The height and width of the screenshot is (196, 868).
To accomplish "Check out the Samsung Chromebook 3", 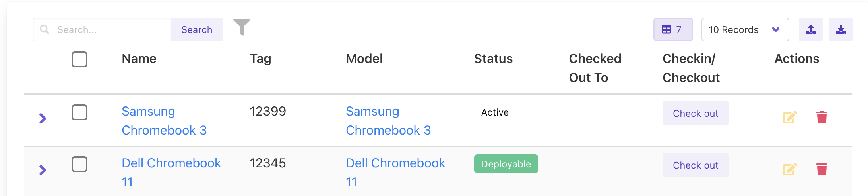I will click(x=695, y=114).
